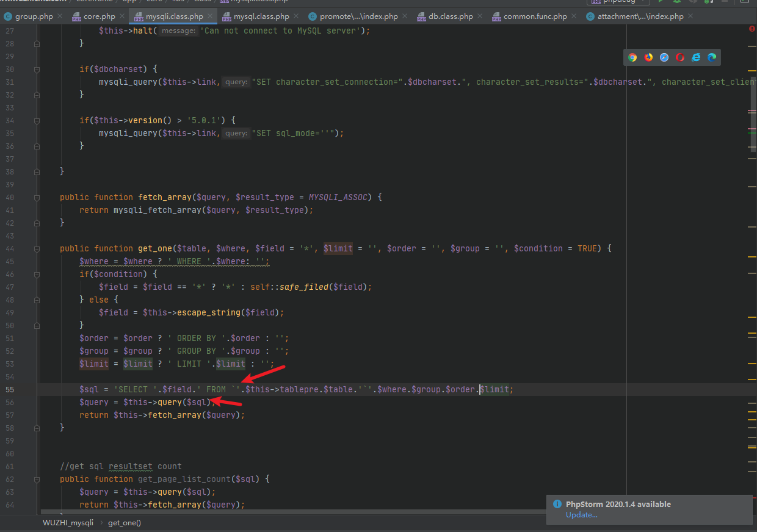The width and height of the screenshot is (757, 532).
Task: Fold the get_page_list_count function at line 62
Action: coord(37,480)
